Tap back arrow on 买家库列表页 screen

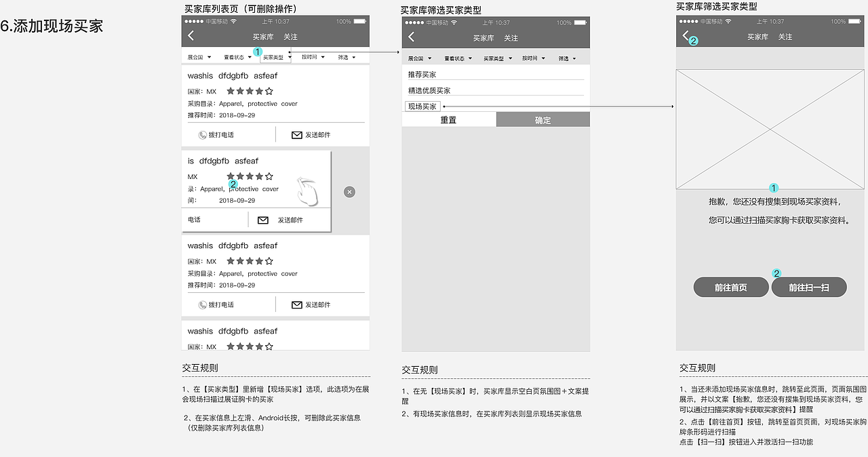[x=191, y=35]
